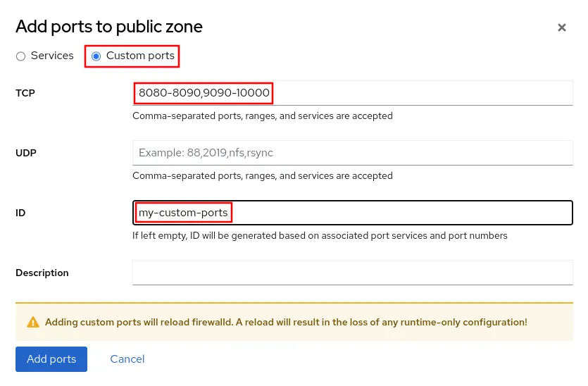Click the bold Description field label
This screenshot has width=588, height=386.
[x=42, y=273]
